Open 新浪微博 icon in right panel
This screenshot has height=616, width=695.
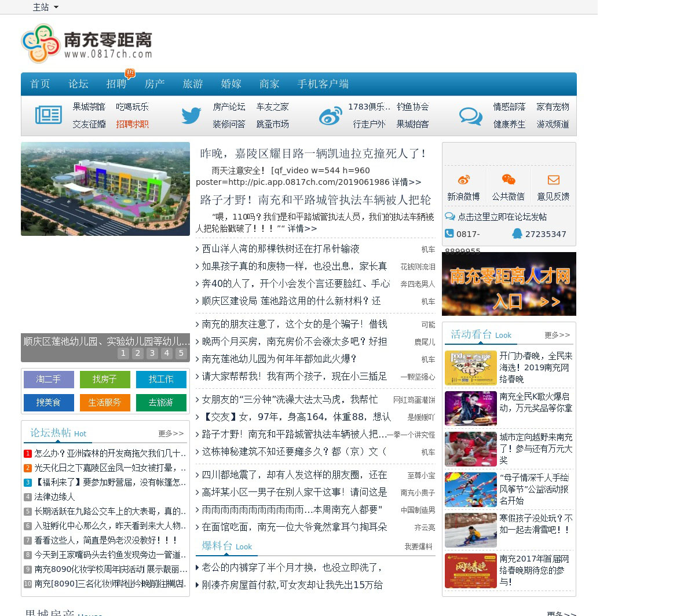pyautogui.click(x=463, y=180)
